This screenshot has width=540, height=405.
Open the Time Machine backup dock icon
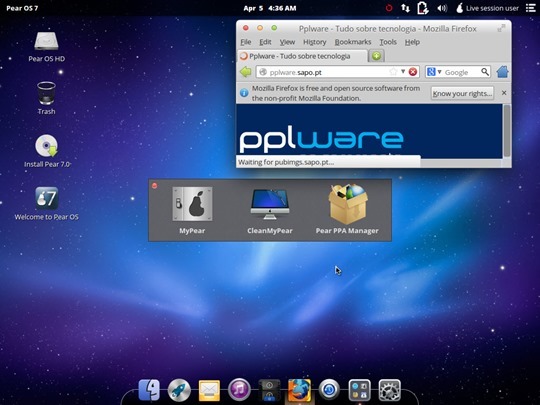pos(329,390)
